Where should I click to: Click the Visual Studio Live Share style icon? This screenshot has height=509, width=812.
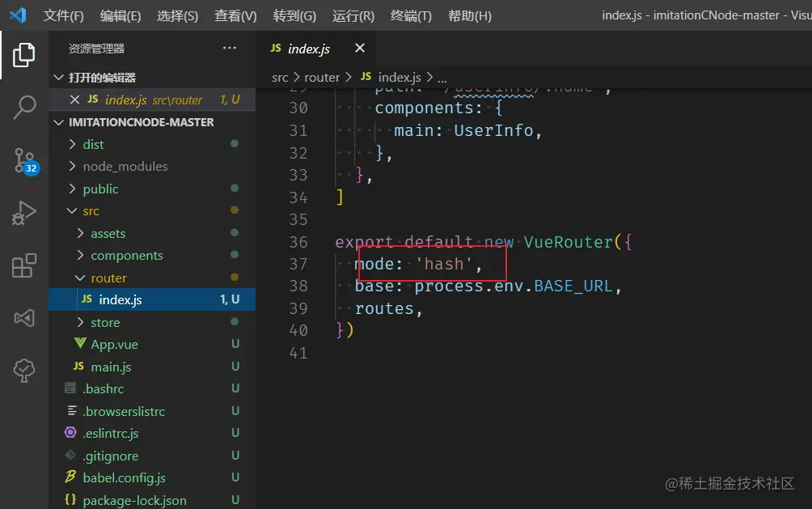23,318
